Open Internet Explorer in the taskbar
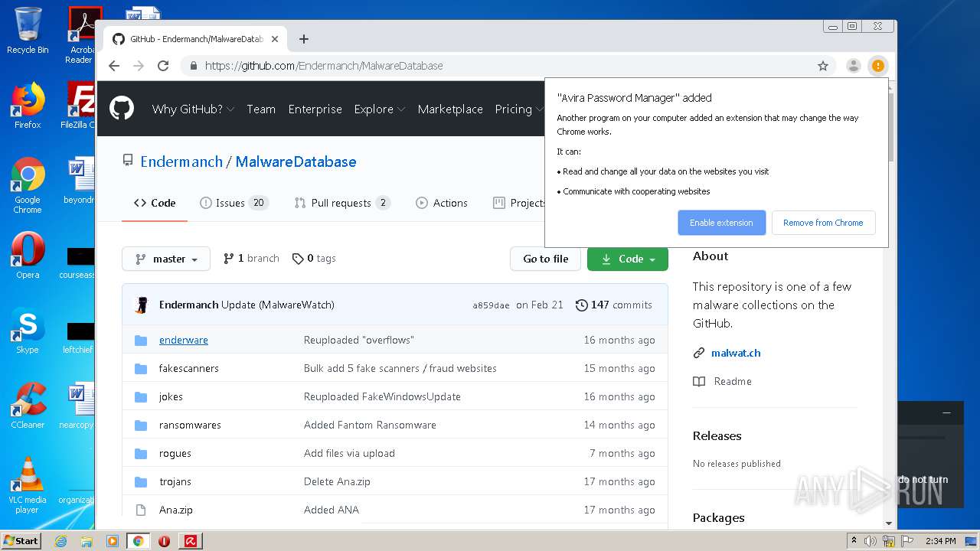Image resolution: width=980 pixels, height=551 pixels. pyautogui.click(x=61, y=541)
